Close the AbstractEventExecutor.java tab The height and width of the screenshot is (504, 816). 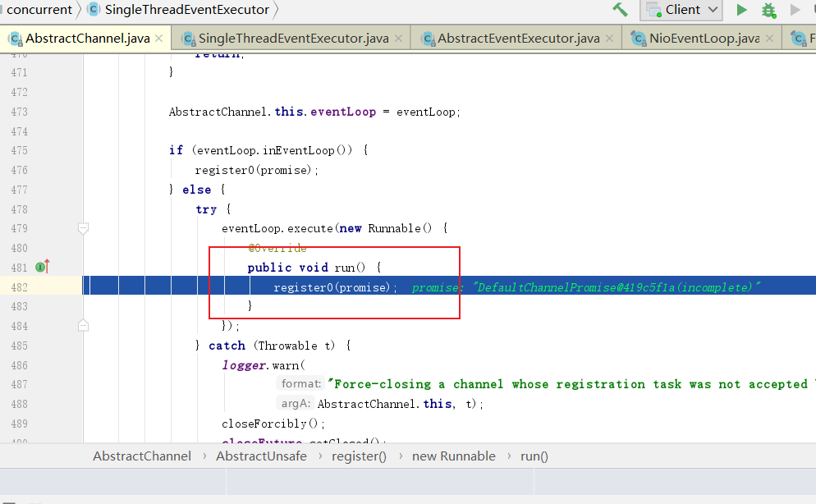pyautogui.click(x=611, y=39)
